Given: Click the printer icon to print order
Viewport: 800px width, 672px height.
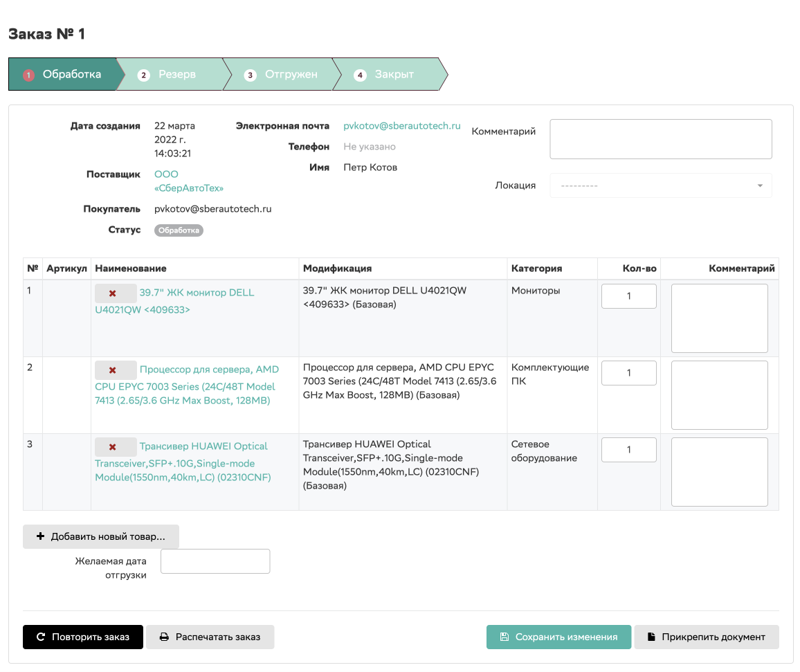Looking at the screenshot, I should [164, 637].
